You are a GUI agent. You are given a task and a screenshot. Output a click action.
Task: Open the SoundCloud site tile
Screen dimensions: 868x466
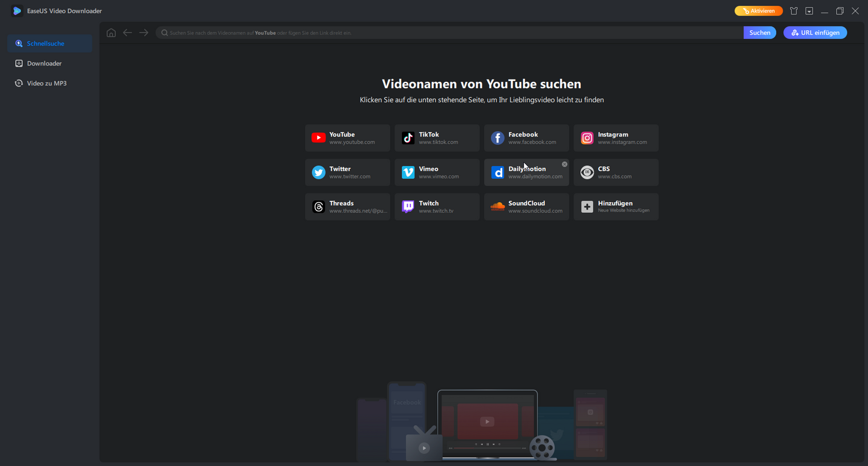coord(526,207)
